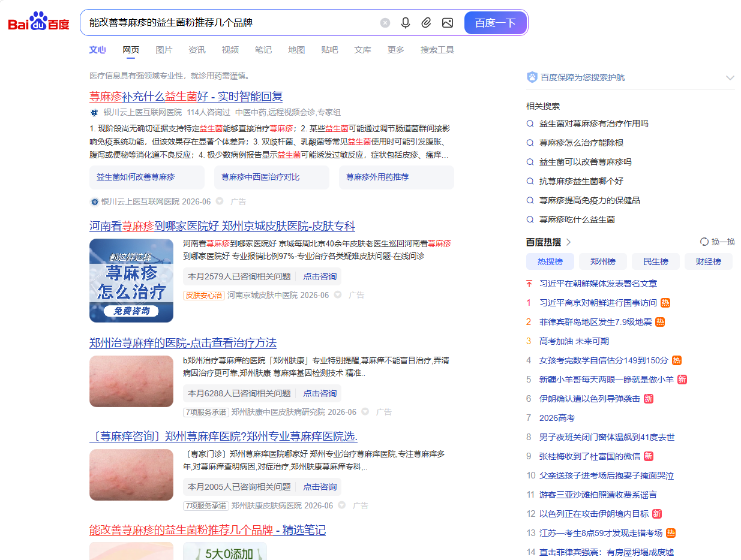This screenshot has width=741, height=560.
Task: Expand 百度热搜 with the arrow
Action: tap(569, 242)
